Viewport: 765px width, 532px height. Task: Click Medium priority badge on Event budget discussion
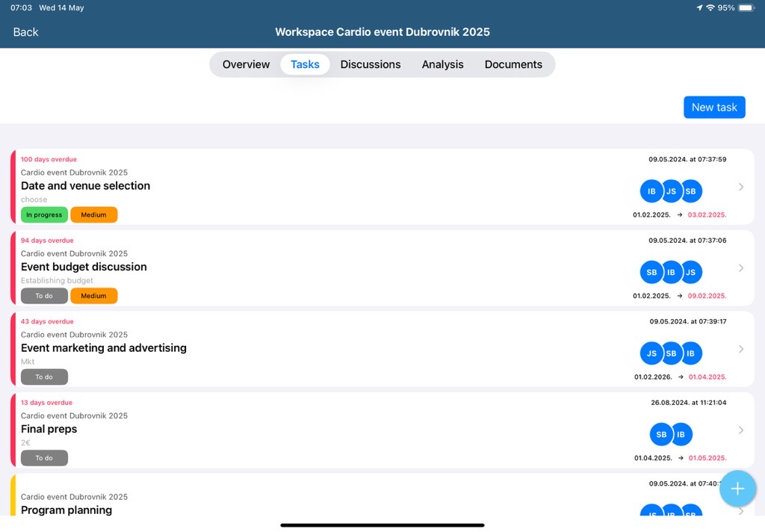pos(93,296)
